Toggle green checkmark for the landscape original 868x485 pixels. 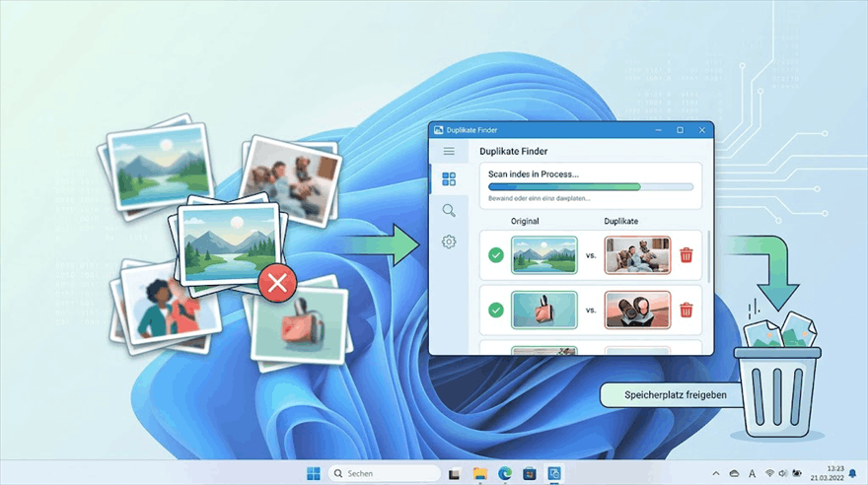click(495, 255)
